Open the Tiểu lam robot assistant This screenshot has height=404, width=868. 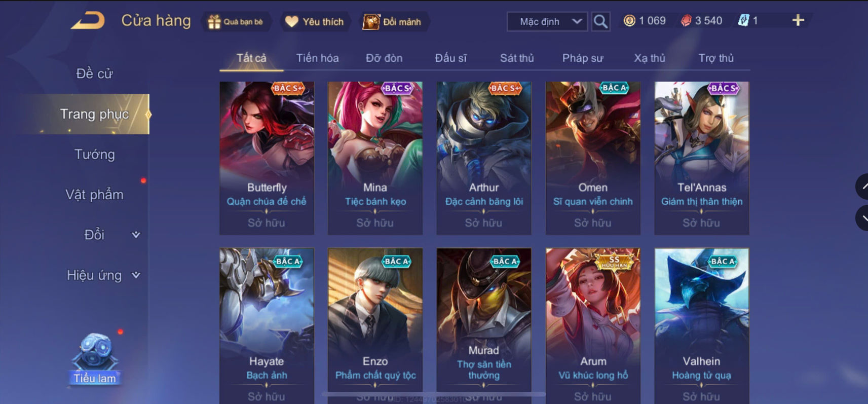[95, 358]
